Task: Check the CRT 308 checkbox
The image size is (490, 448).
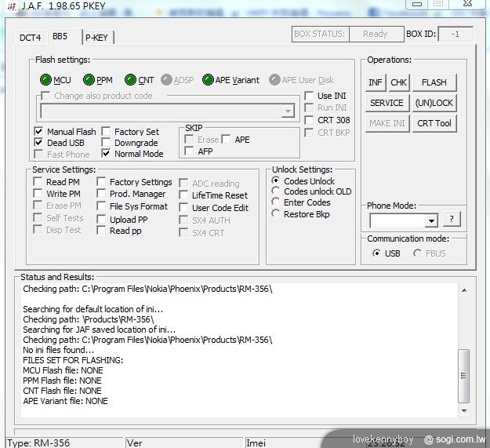Action: click(309, 120)
